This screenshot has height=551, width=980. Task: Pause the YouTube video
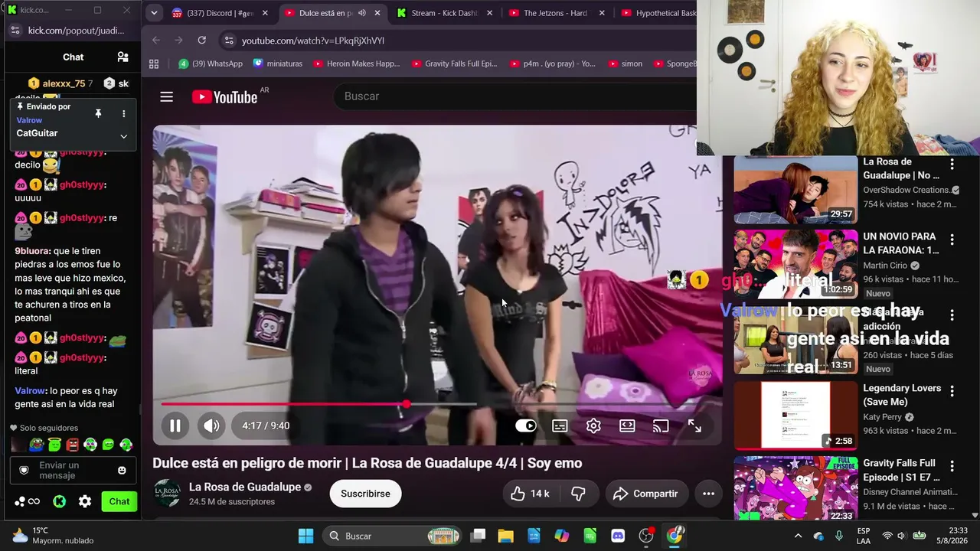point(175,426)
